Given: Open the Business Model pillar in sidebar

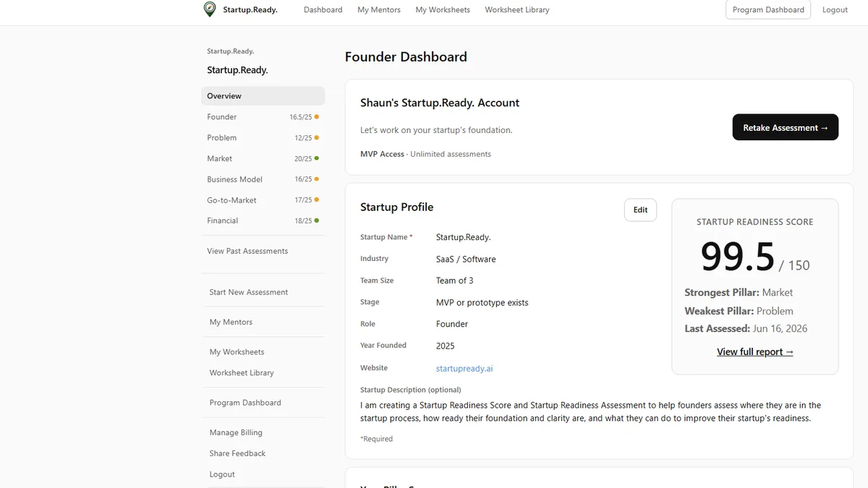Looking at the screenshot, I should (263, 179).
